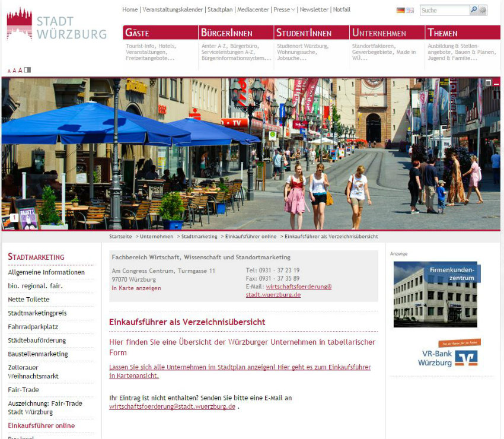This screenshot has width=504, height=439.
Task: Open Veranstaltungskalender link
Action: [173, 9]
